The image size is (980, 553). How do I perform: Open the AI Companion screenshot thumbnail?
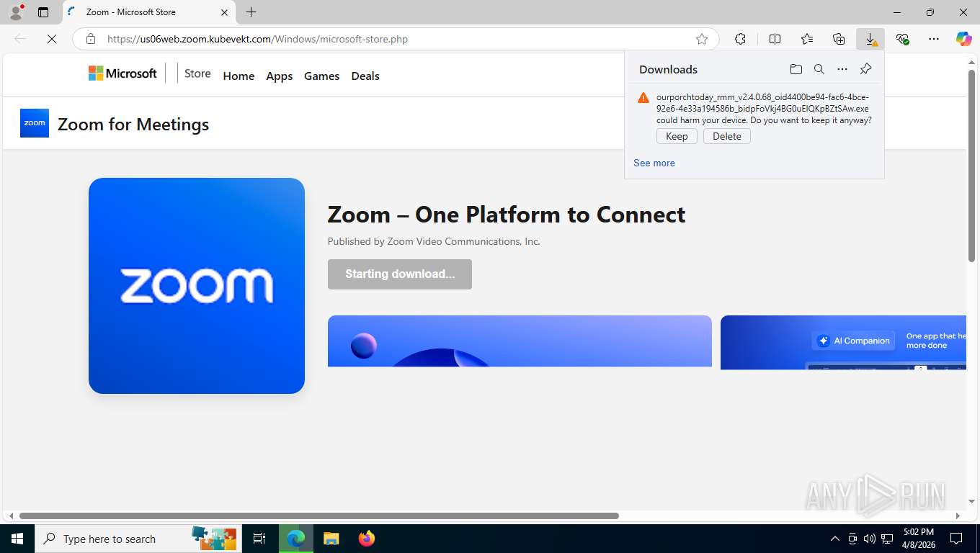(843, 343)
